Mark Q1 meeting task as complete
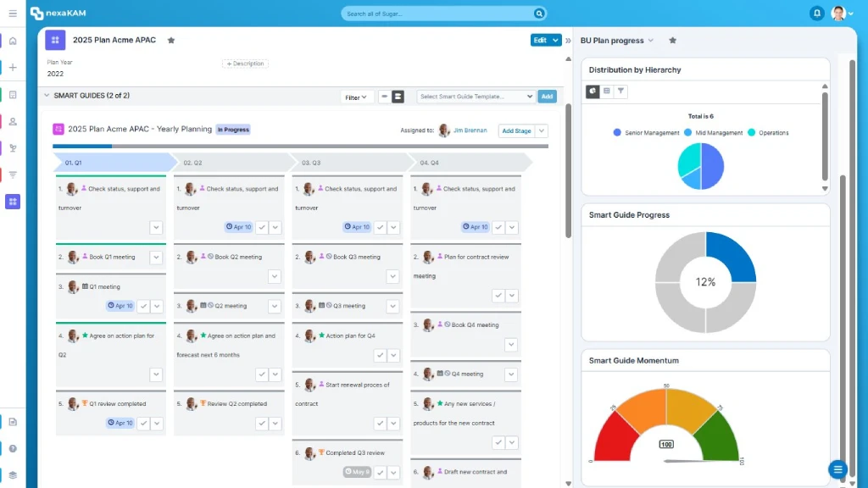868x488 pixels. click(143, 306)
